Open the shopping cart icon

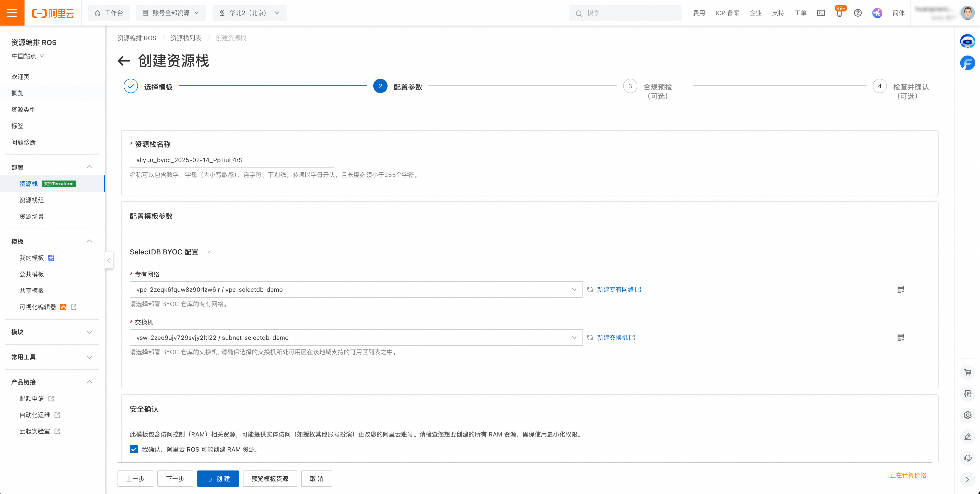click(x=967, y=373)
